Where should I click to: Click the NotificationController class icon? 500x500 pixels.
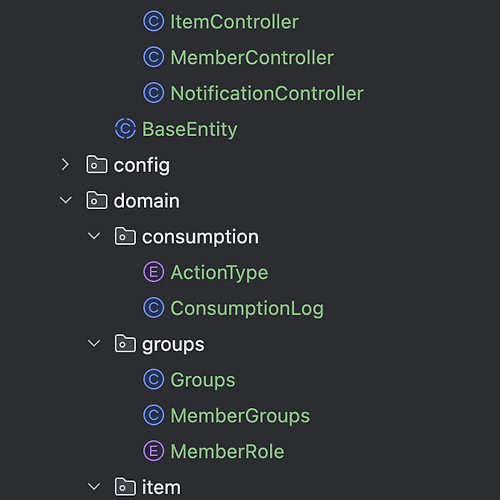click(x=154, y=93)
